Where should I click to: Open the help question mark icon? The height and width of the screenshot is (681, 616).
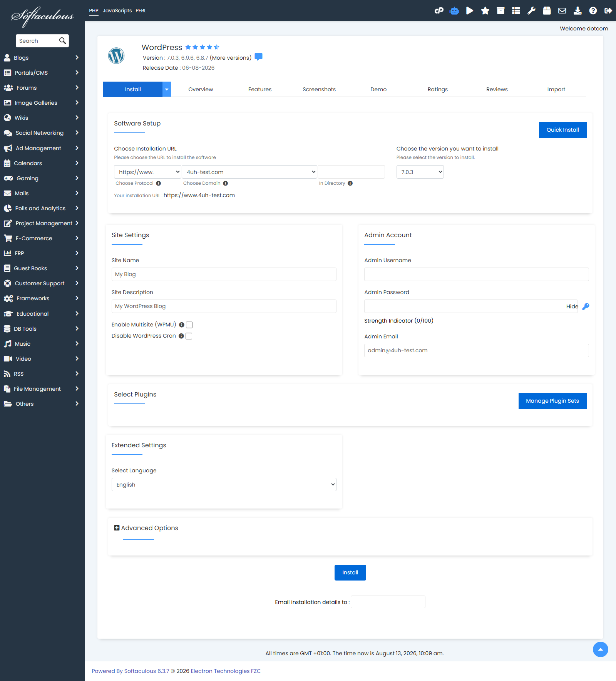pos(593,11)
